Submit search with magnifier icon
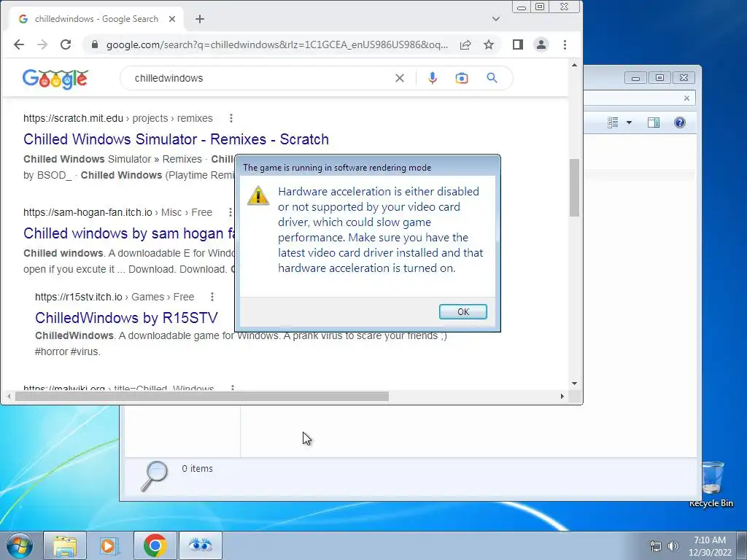The image size is (747, 560). [492, 78]
